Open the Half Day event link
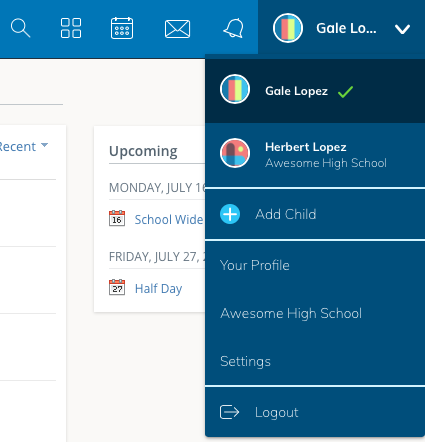 159,289
